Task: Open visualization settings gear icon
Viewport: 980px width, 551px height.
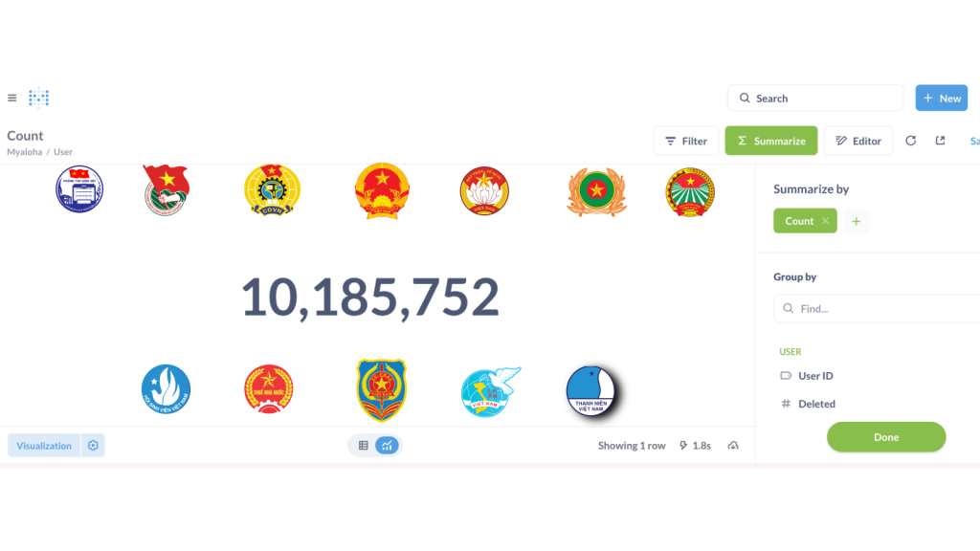Action: [93, 446]
